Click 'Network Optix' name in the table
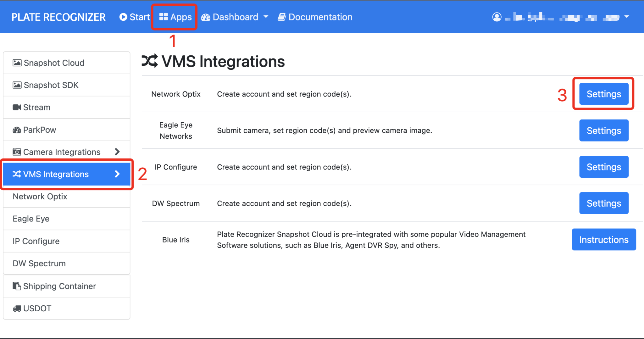 coord(176,94)
